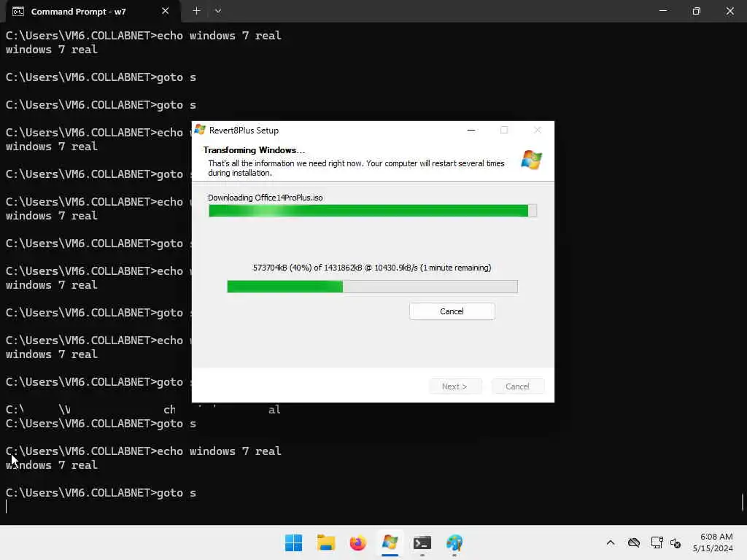
Task: Click the download speed status text
Action: [x=372, y=268]
